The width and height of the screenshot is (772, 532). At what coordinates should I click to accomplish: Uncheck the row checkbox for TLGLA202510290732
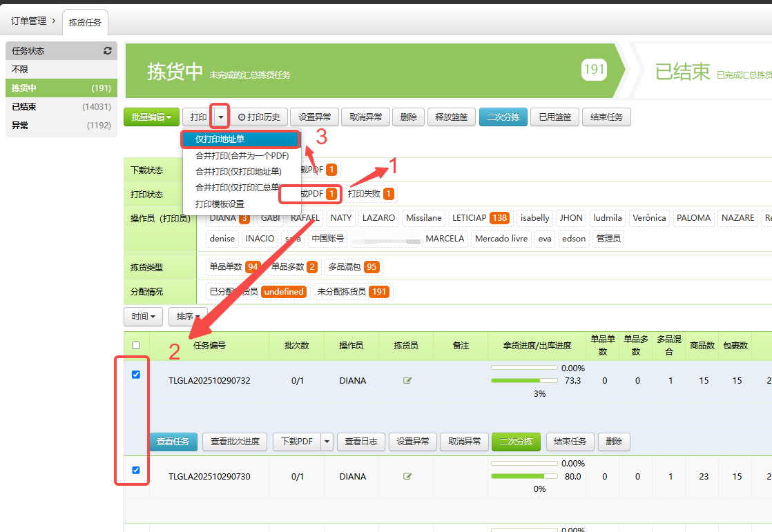coord(136,375)
